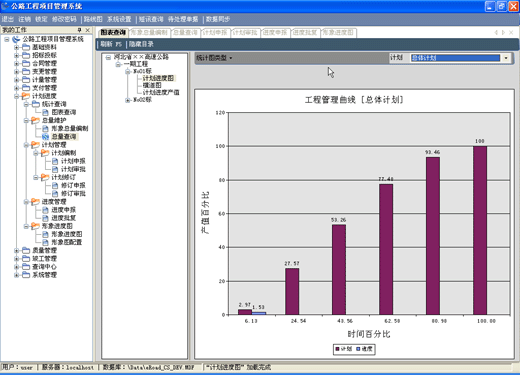Click the 合同管理 folder icon

point(26,63)
